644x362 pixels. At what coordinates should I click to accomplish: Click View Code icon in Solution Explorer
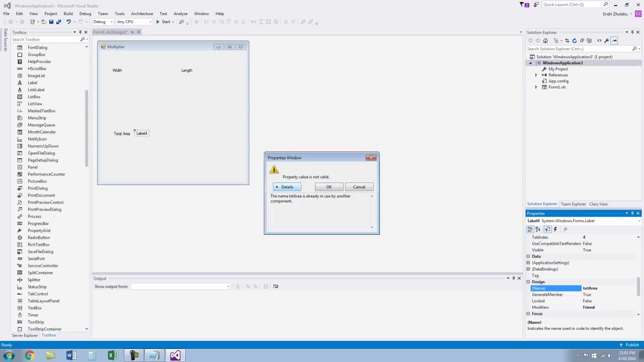click(599, 41)
